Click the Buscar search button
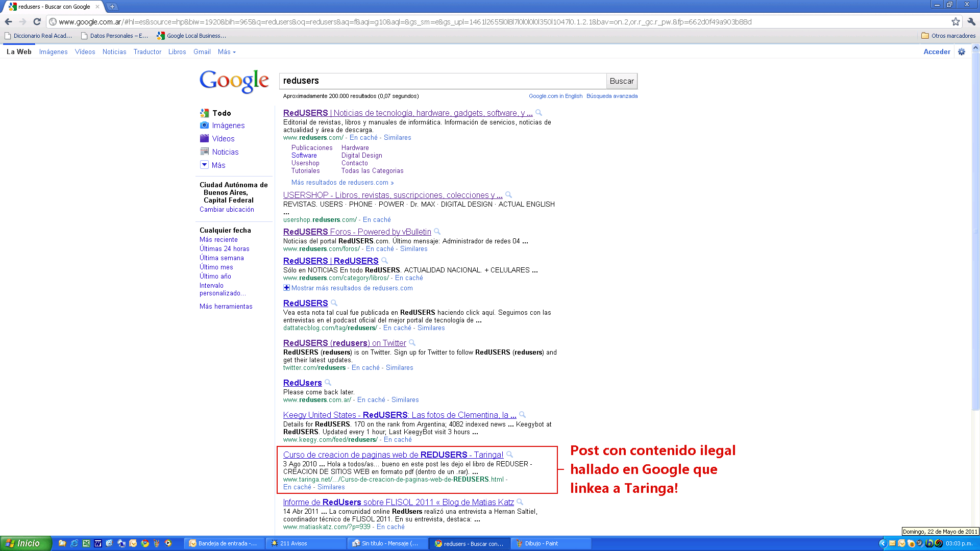 pyautogui.click(x=622, y=81)
